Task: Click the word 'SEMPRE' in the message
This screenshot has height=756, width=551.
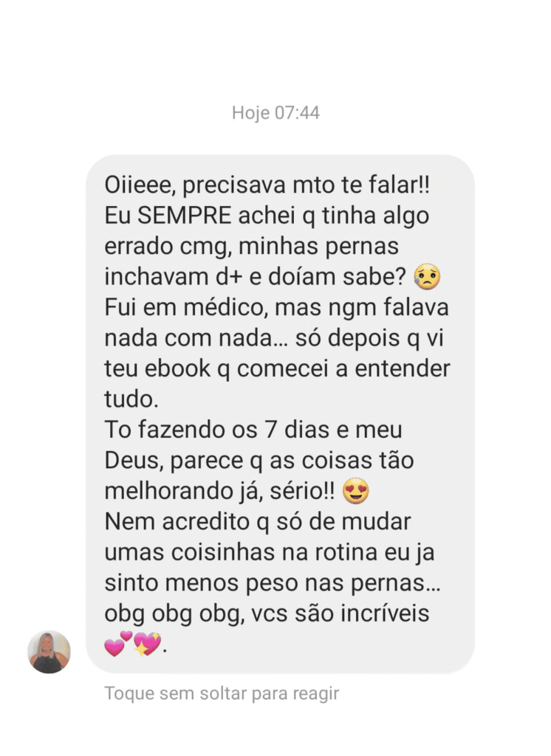Action: tap(185, 216)
